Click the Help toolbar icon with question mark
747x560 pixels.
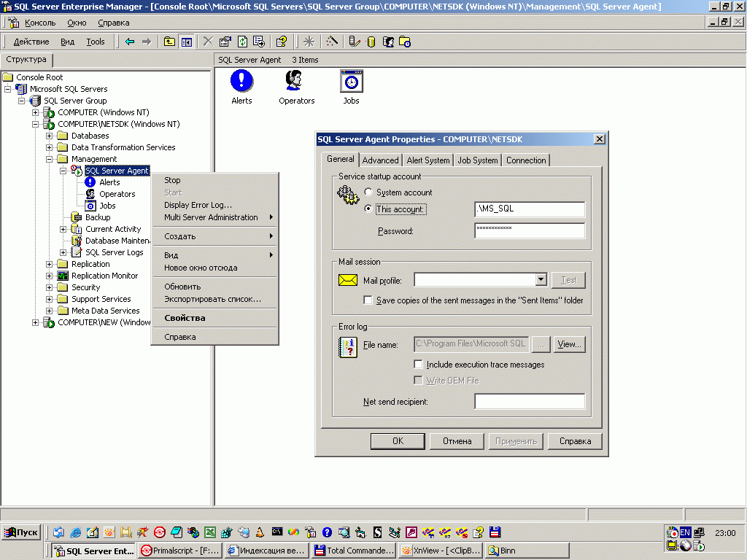(281, 42)
